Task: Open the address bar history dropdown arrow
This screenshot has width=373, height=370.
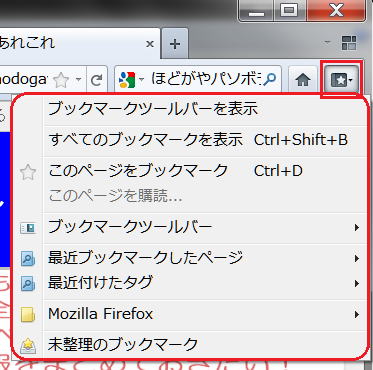Action: (78, 80)
